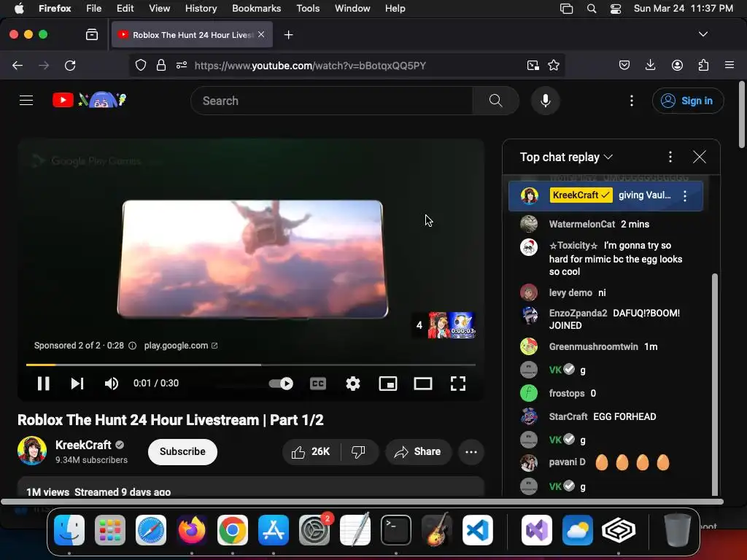Screen dimensions: 747x560
Task: Dislike the video
Action: tap(358, 451)
